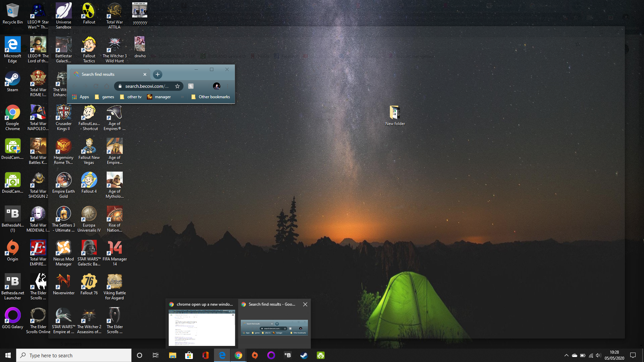Open Chrome's three-dot menu
Image resolution: width=644 pixels, height=362 pixels.
click(227, 86)
